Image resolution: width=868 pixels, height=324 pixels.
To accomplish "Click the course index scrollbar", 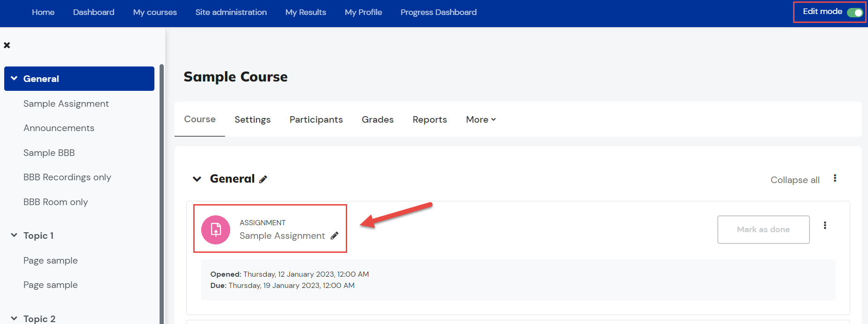I will [162, 194].
